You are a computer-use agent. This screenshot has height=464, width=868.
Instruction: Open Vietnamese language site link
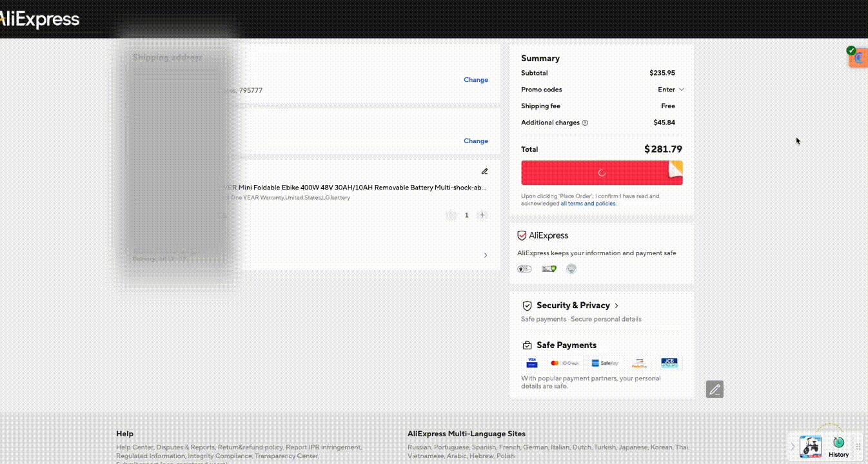pos(425,456)
